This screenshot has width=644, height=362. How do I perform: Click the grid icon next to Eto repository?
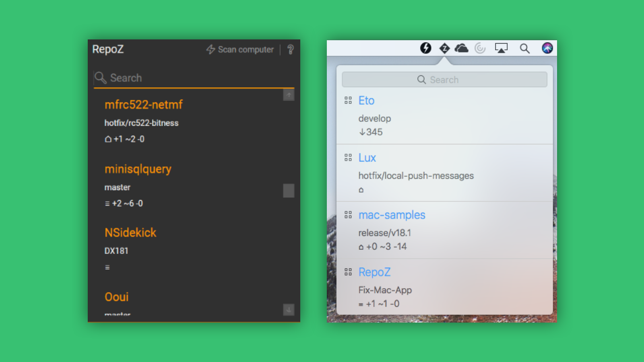coord(348,100)
